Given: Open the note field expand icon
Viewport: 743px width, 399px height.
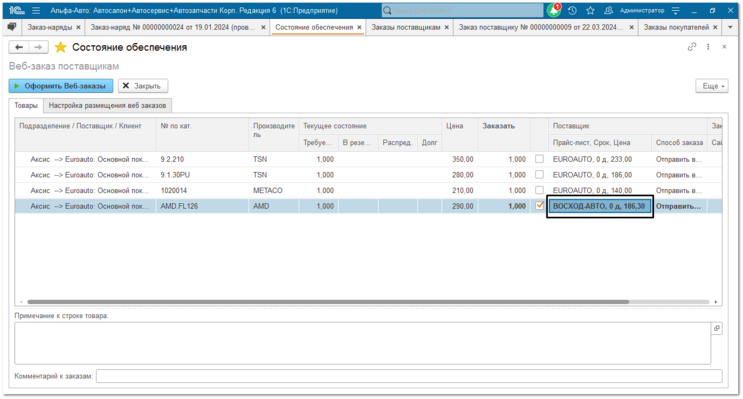Looking at the screenshot, I should [x=717, y=328].
